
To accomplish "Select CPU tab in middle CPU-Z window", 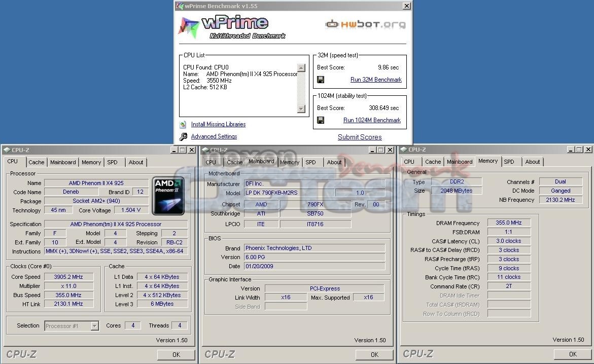I will (211, 162).
